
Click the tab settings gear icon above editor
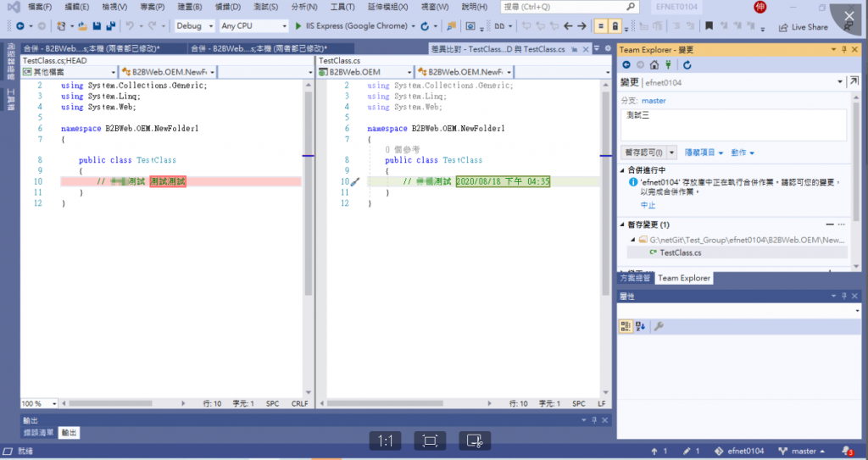pos(608,49)
